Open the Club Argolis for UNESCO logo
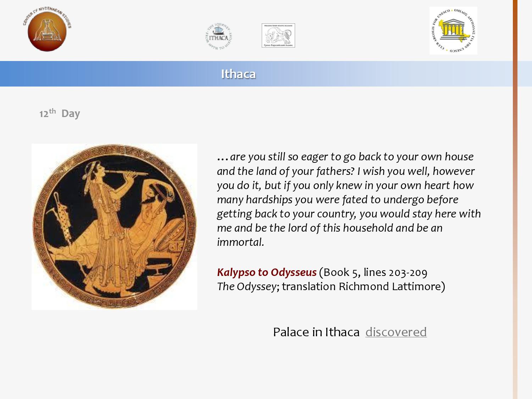532x399 pixels. coord(453,31)
